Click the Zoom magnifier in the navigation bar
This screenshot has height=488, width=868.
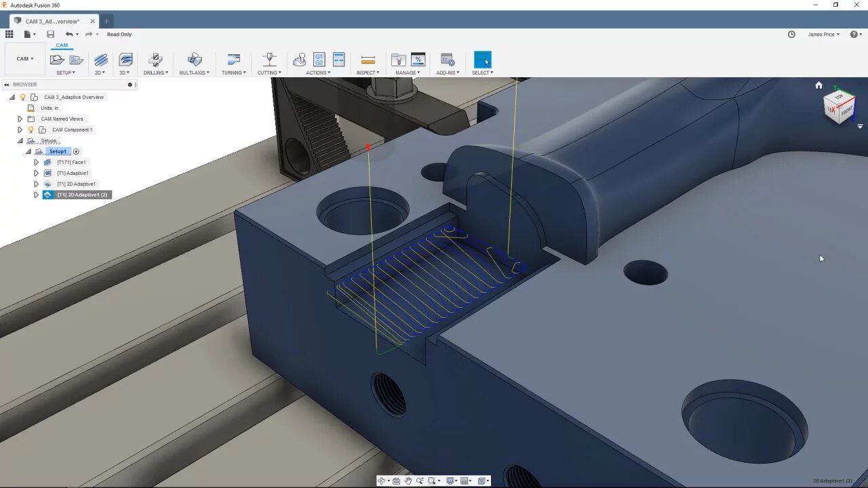tap(420, 481)
